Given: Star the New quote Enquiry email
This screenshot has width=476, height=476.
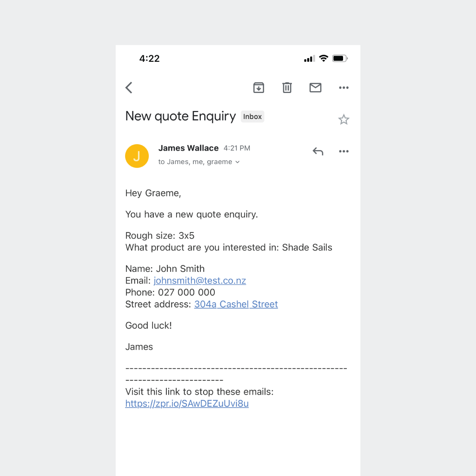Looking at the screenshot, I should click(344, 119).
